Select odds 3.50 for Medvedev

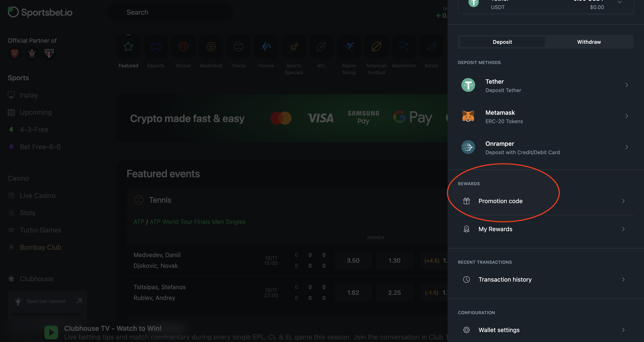click(353, 261)
